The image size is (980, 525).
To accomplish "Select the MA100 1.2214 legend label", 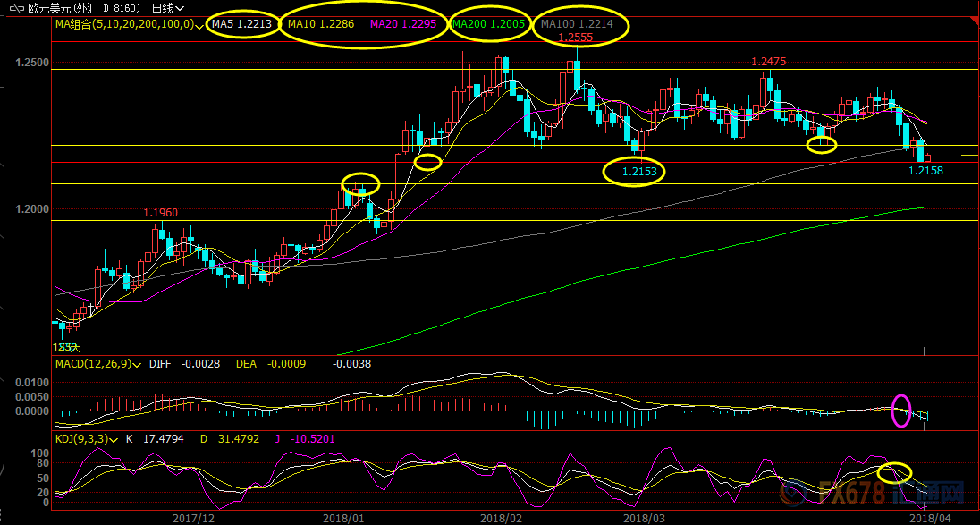I will coord(576,24).
